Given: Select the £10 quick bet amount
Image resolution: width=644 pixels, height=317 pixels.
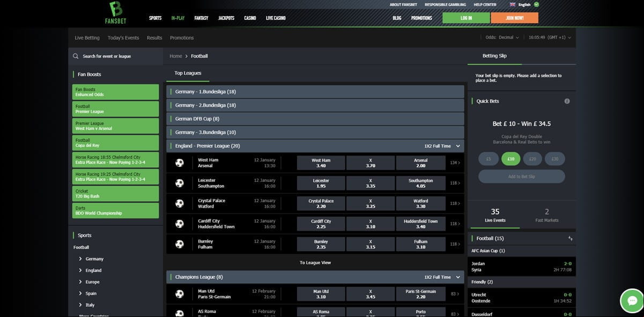Looking at the screenshot, I should 510,159.
